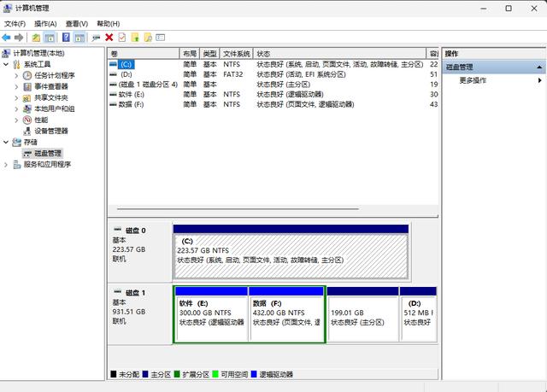Select Local Users and Groups (本地用户和组)
The height and width of the screenshot is (392, 547).
click(x=55, y=108)
